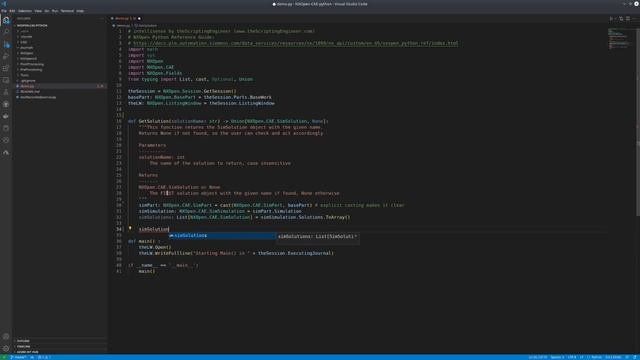
Task: Open the Extensions view
Action: click(6, 68)
